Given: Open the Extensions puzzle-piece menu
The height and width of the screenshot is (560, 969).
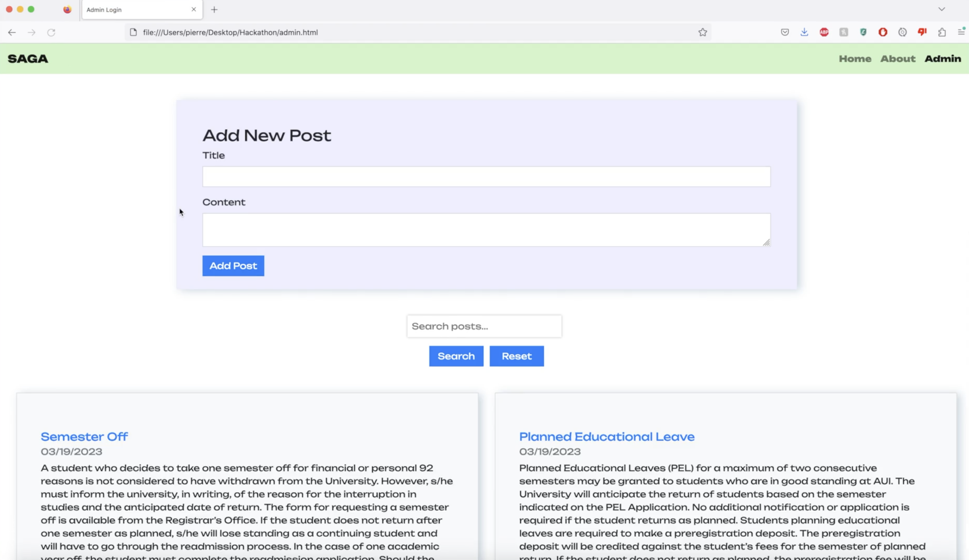Looking at the screenshot, I should 942,32.
